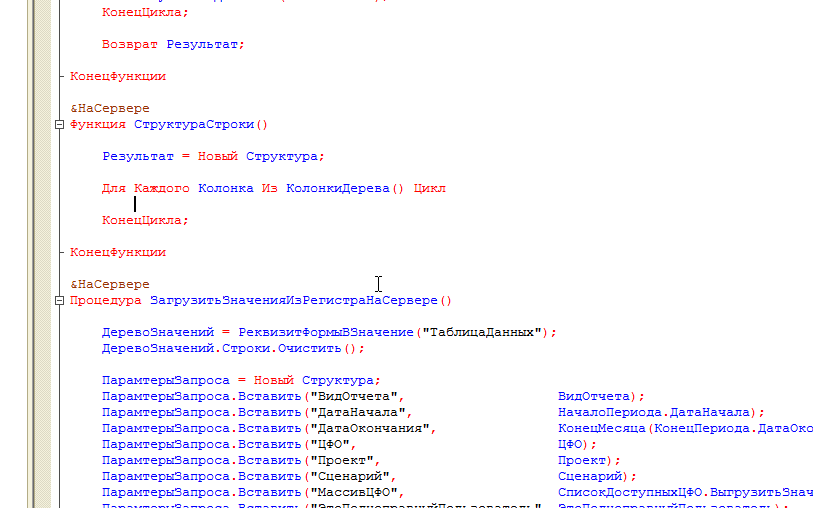The image size is (813, 508).
Task: Click the line "Возврат Результат;"
Action: point(173,45)
